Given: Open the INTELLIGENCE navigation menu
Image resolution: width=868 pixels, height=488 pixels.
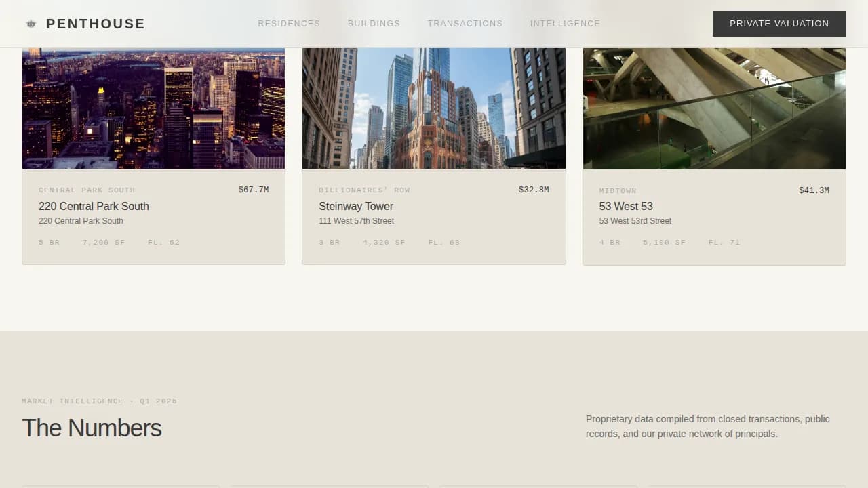Looking at the screenshot, I should [x=565, y=23].
